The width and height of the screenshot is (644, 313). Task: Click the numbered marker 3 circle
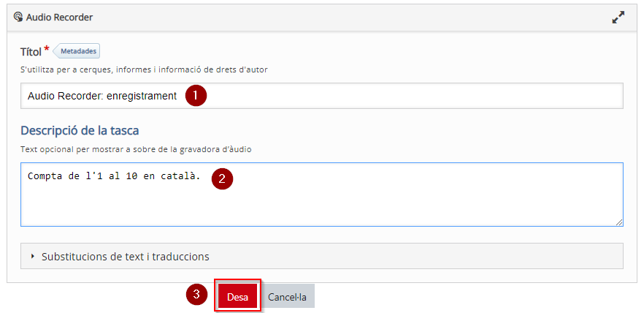tap(196, 295)
